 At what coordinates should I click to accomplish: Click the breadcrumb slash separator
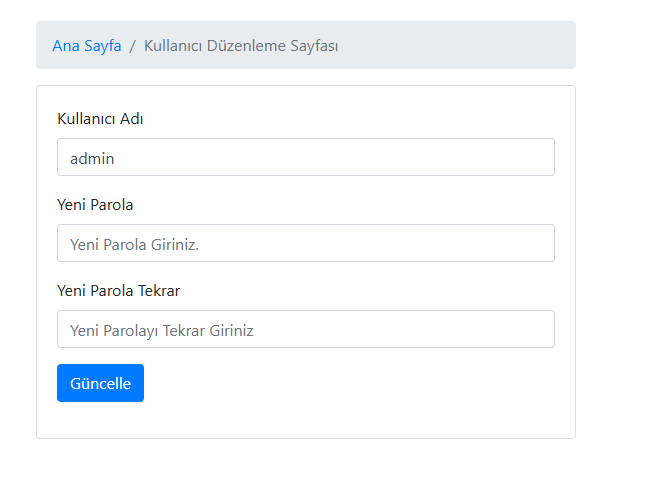coord(132,46)
